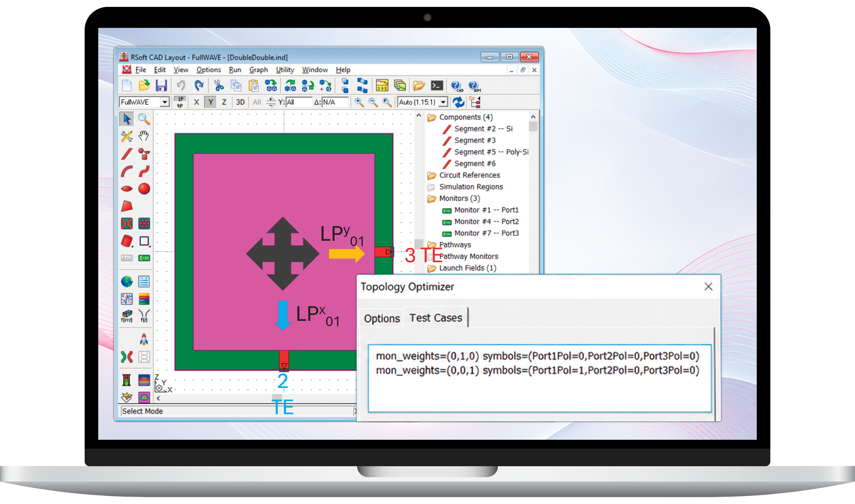Click the traffic light simulation icon

click(126, 380)
